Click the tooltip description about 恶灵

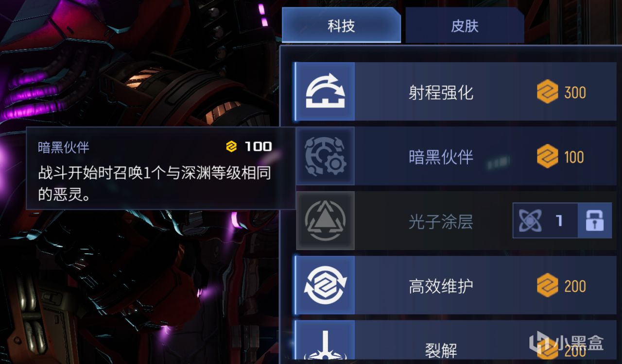155,183
